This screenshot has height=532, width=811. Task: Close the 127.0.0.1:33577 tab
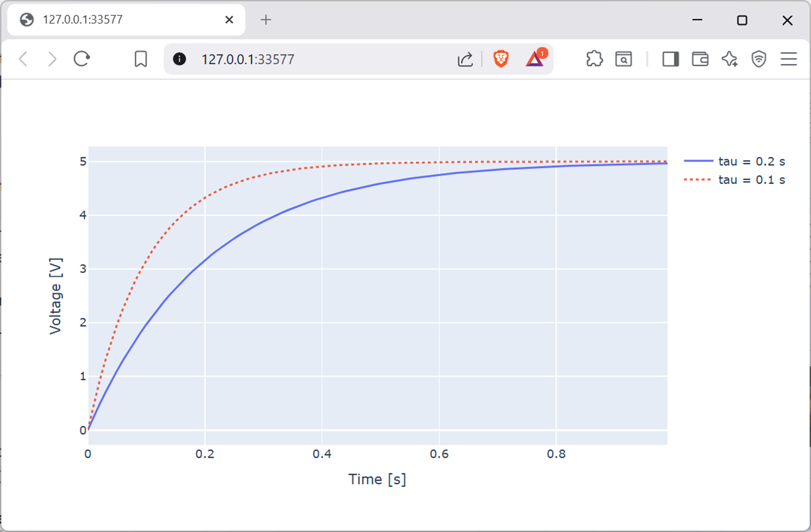pyautogui.click(x=229, y=20)
